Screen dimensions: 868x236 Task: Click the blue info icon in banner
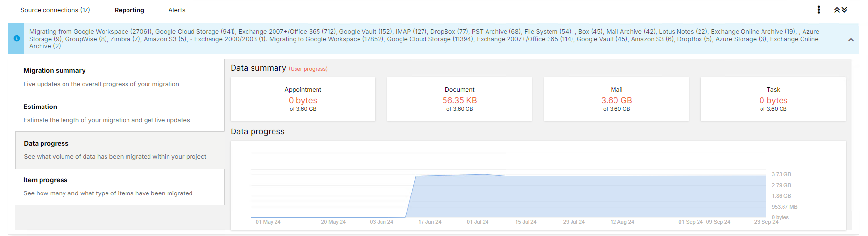click(17, 38)
